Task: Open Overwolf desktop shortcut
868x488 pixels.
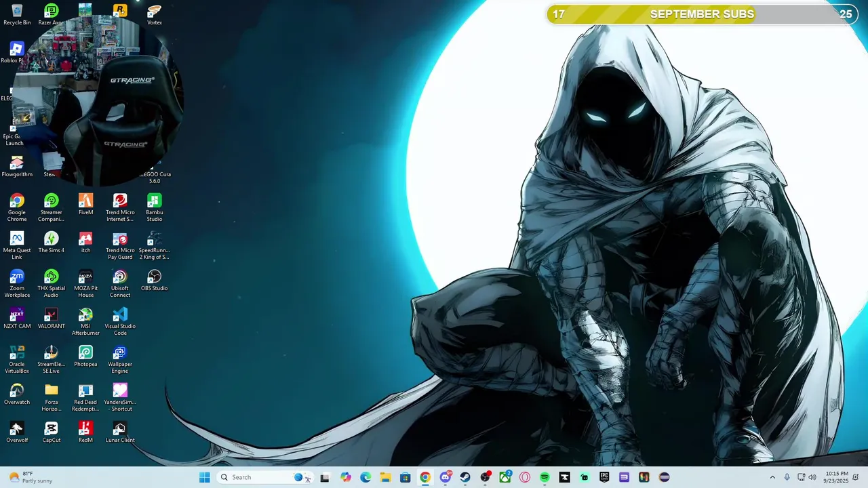Action: tap(17, 432)
